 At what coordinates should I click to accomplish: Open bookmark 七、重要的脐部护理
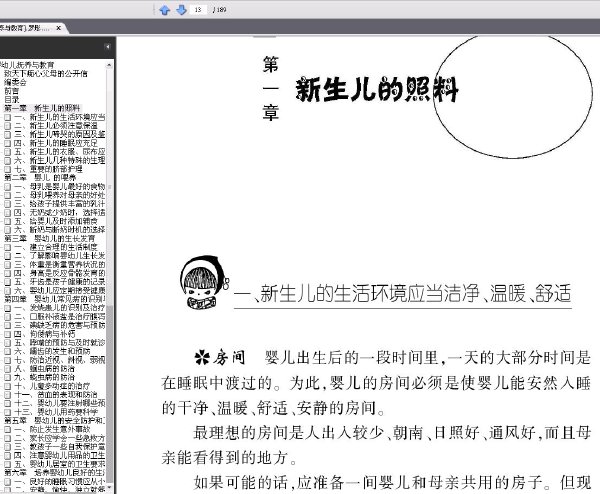pos(48,169)
